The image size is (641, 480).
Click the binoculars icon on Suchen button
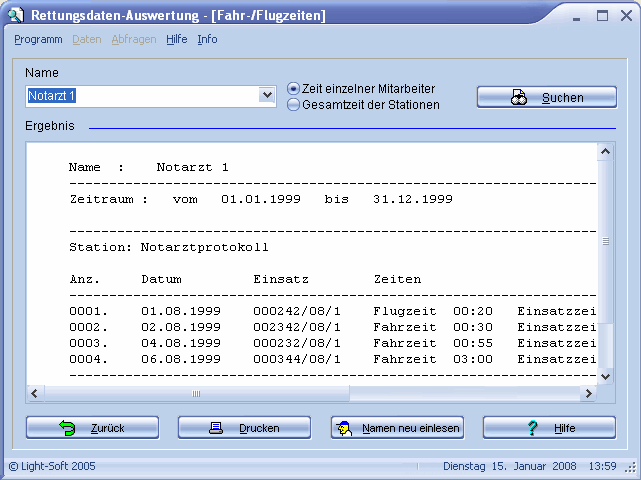point(519,97)
